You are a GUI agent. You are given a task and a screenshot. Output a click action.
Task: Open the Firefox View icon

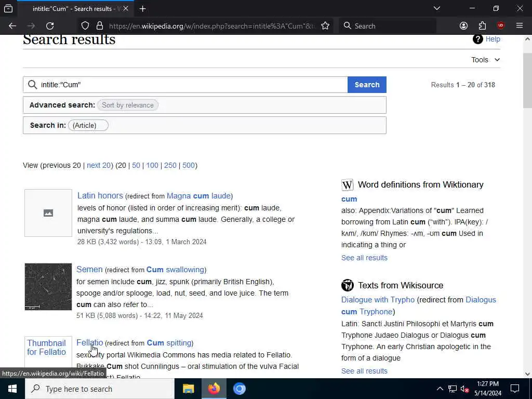[8, 9]
